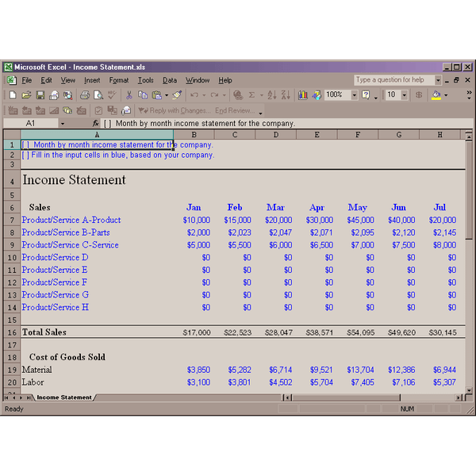Viewport: 476px width, 476px height.
Task: Switch to the Income Statement sheet tab
Action: (63, 397)
